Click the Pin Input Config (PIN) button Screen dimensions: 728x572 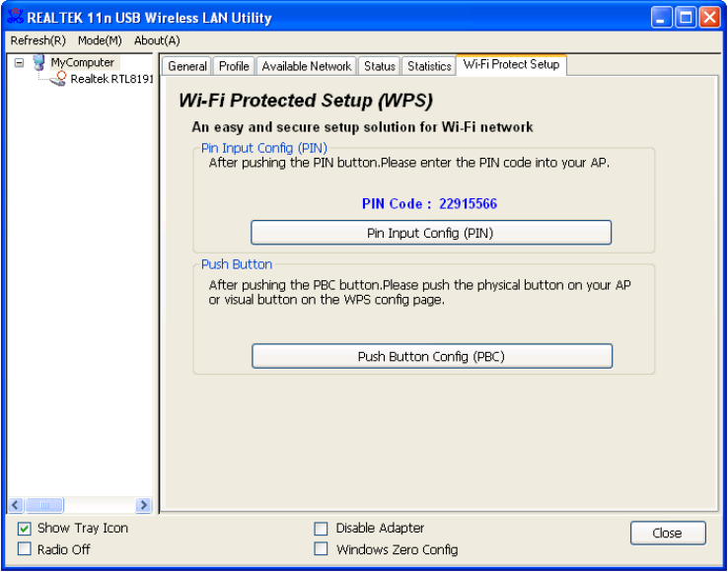tap(431, 233)
